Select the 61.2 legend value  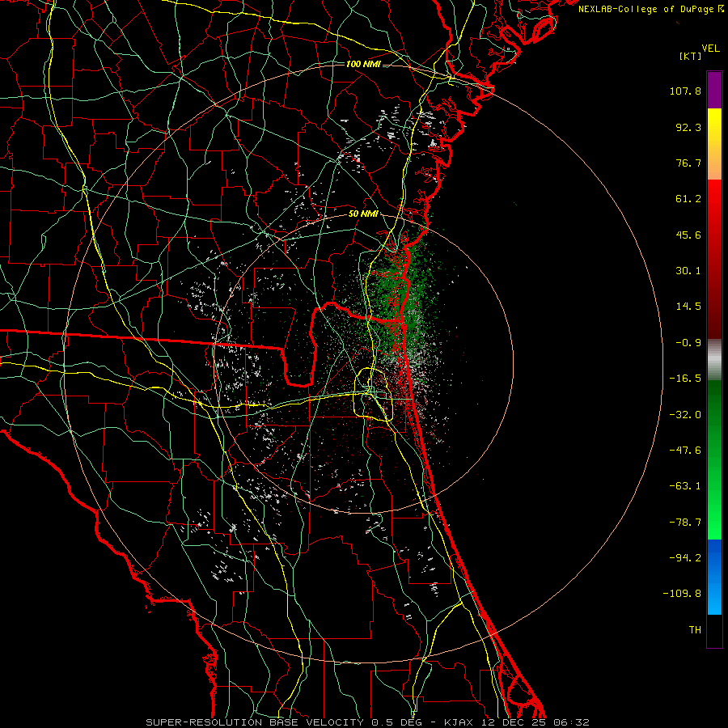(x=688, y=199)
